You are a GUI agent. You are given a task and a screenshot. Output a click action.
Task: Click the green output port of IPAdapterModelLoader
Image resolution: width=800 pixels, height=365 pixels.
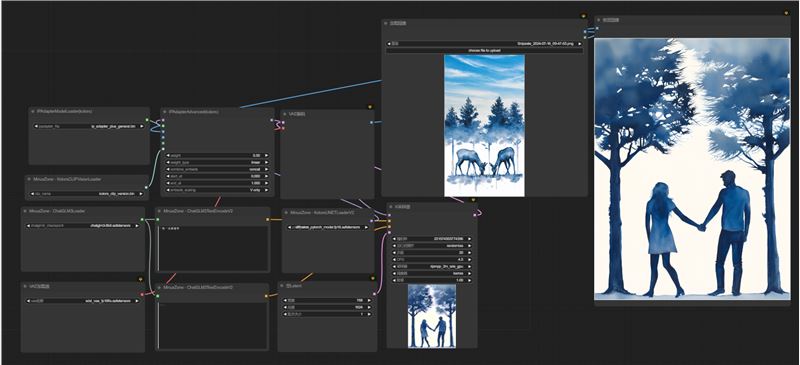[147, 120]
